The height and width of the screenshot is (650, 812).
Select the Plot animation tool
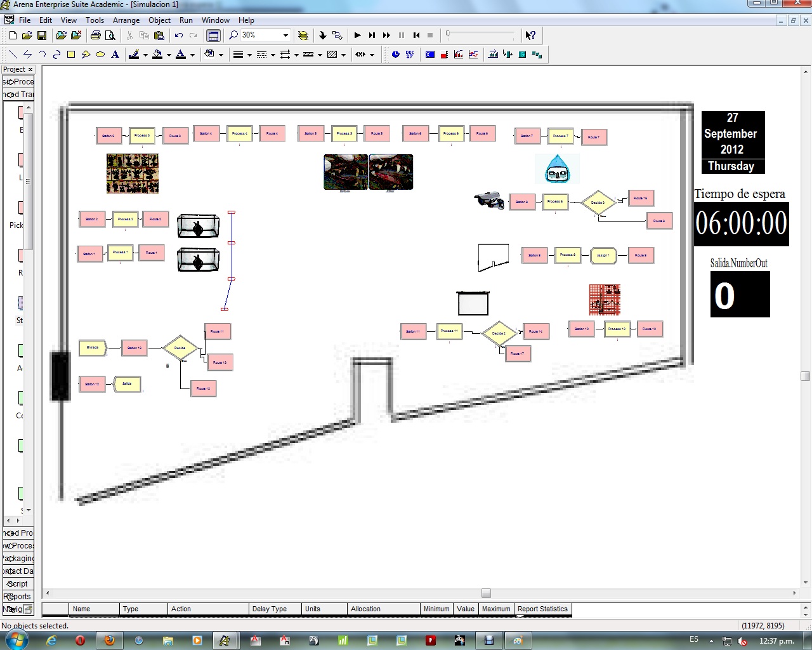tap(473, 55)
